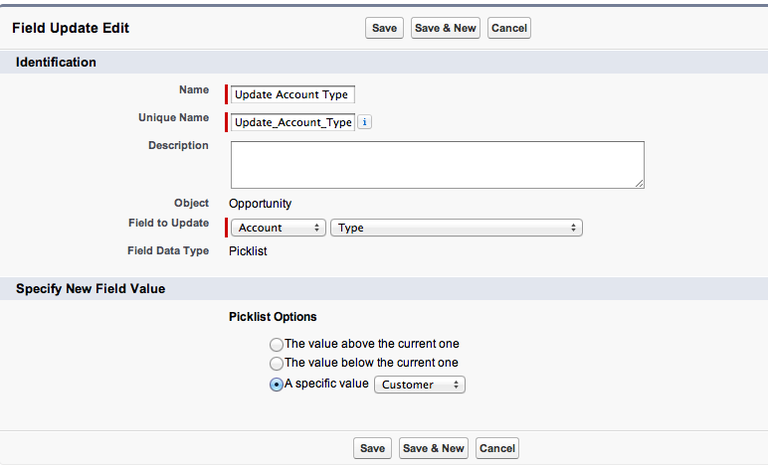The height and width of the screenshot is (467, 768).
Task: Select 'The value above the current one' option
Action: pos(276,344)
